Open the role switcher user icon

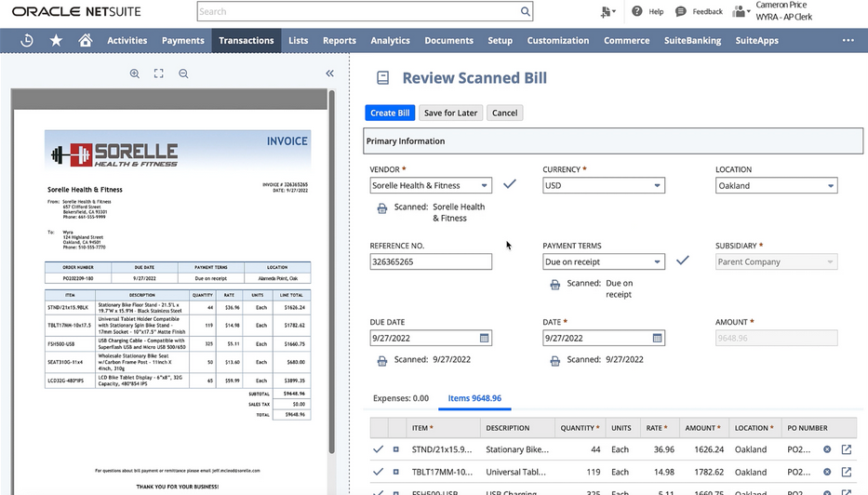pyautogui.click(x=739, y=11)
